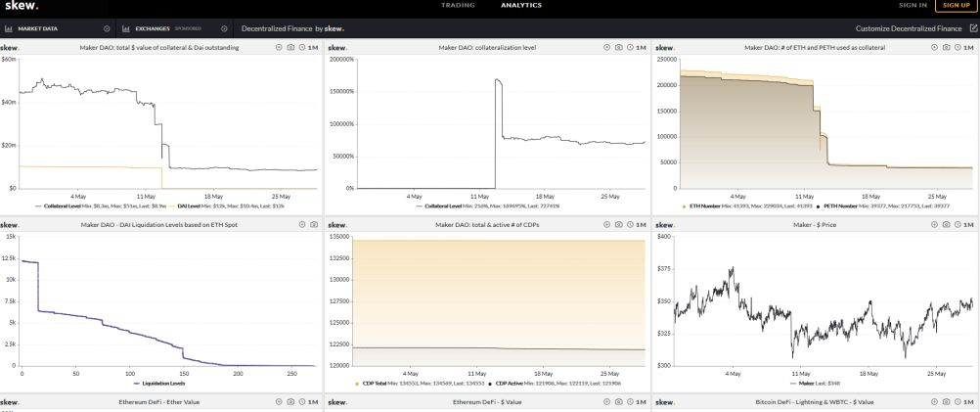The image size is (980, 412).
Task: Click the title 'Bitcoin DeFi - Lightning & WBTC - $ Value'
Action: (815, 402)
